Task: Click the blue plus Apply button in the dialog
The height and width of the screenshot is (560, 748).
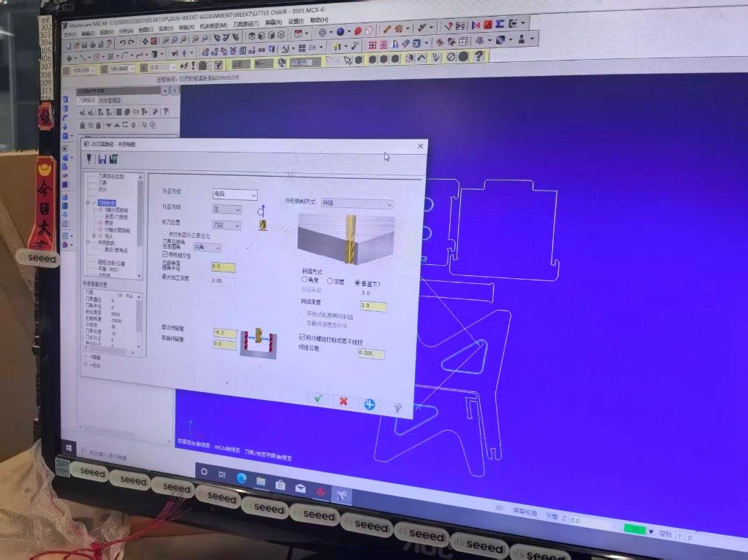Action: coord(369,404)
